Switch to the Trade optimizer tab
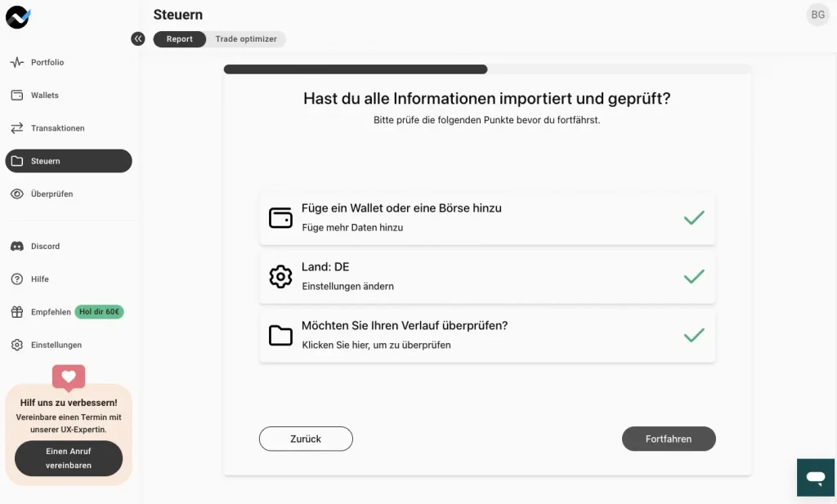This screenshot has width=837, height=504. click(246, 39)
